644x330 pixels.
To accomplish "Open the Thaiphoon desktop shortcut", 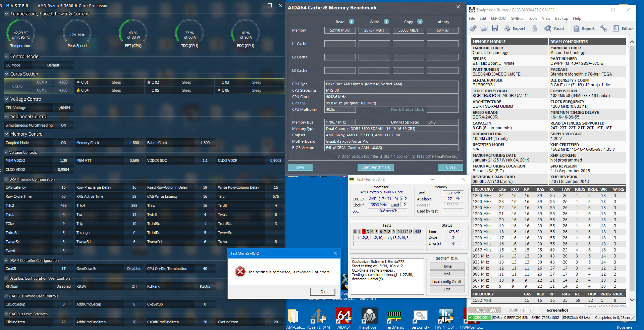I will [369, 318].
